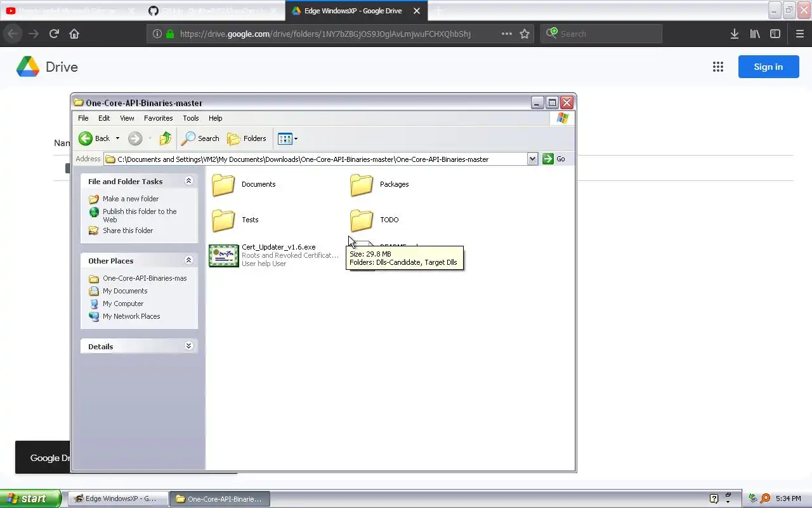
Task: Open the File menu
Action: [x=83, y=118]
